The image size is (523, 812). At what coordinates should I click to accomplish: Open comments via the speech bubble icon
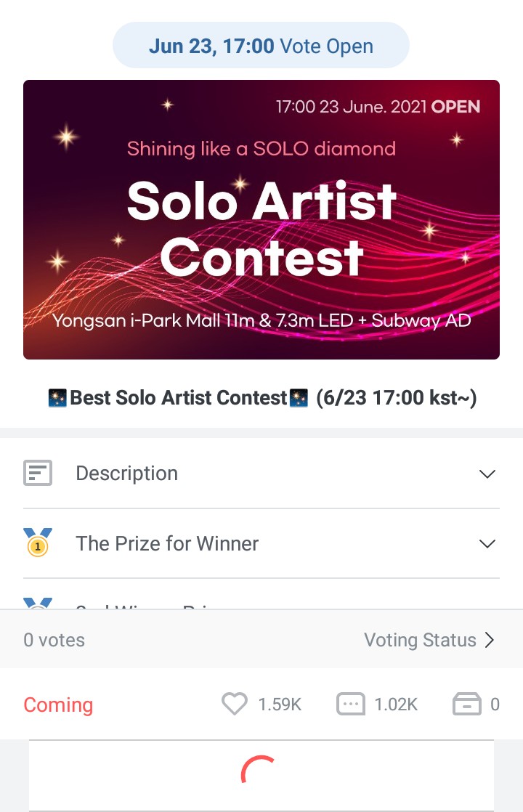coord(351,704)
